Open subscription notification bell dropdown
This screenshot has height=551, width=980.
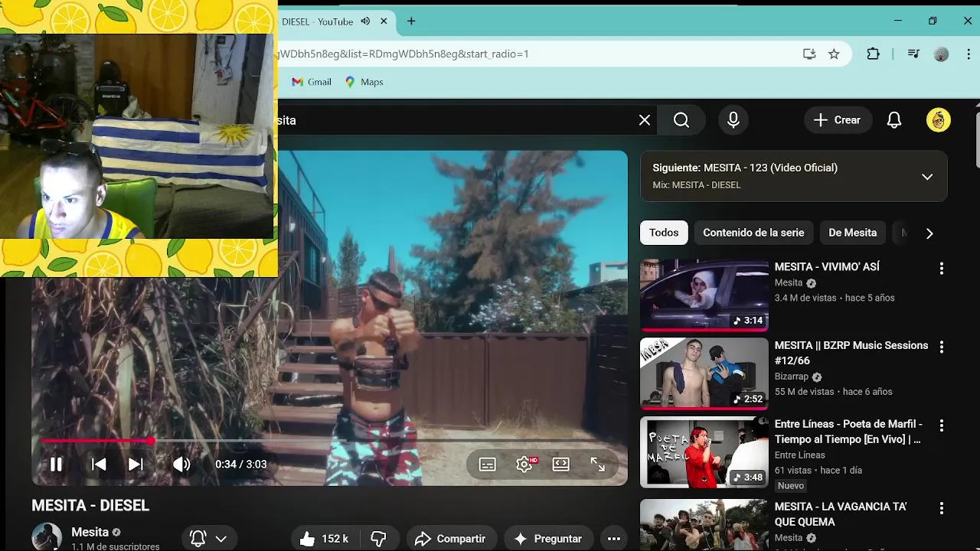[208, 539]
